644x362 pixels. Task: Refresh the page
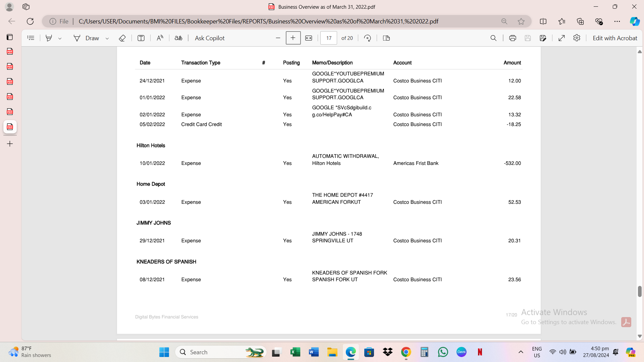pos(30,21)
